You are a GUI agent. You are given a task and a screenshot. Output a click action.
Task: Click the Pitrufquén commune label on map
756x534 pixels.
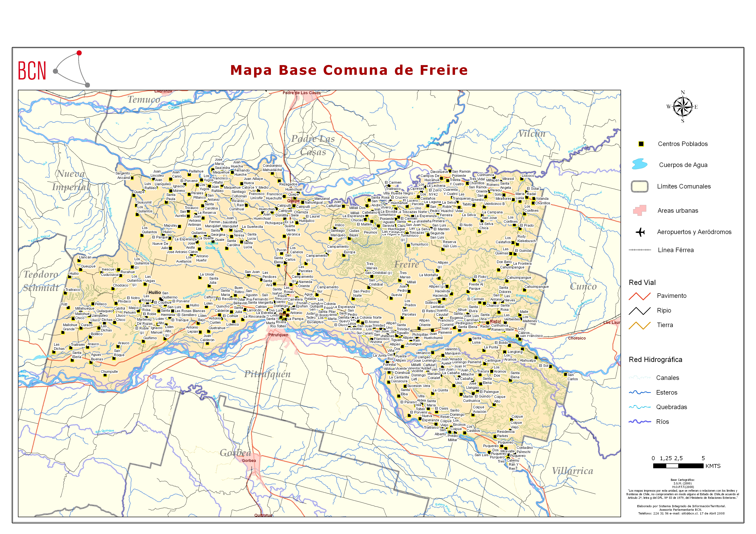coord(267,374)
